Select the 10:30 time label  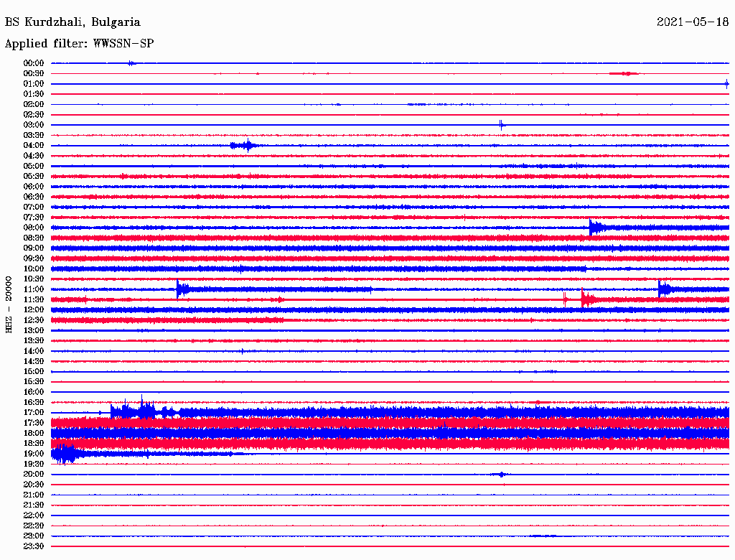click(x=34, y=279)
